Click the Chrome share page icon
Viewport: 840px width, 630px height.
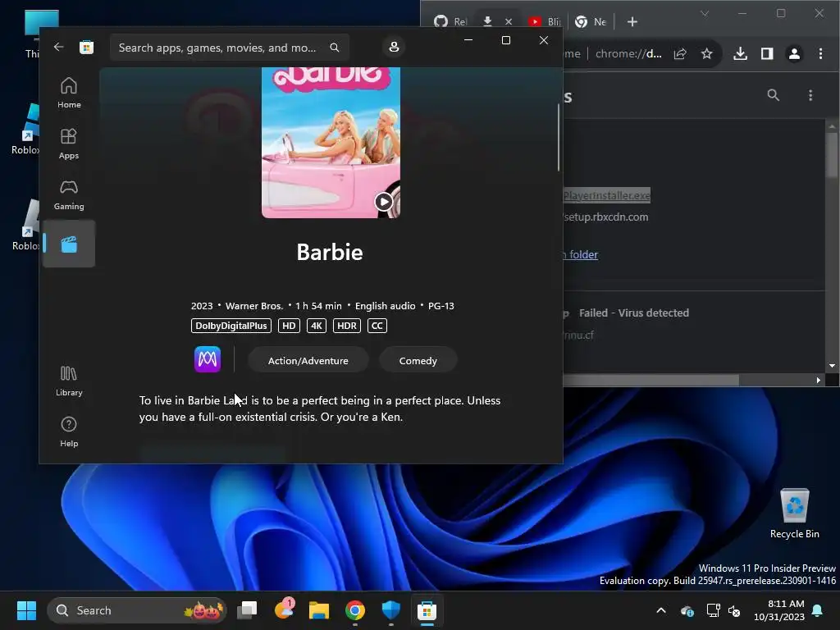[680, 53]
